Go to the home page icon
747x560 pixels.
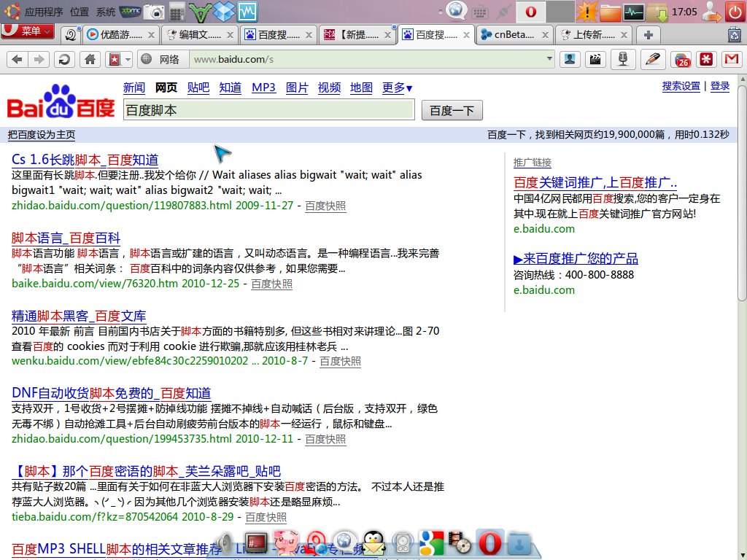pyautogui.click(x=90, y=60)
